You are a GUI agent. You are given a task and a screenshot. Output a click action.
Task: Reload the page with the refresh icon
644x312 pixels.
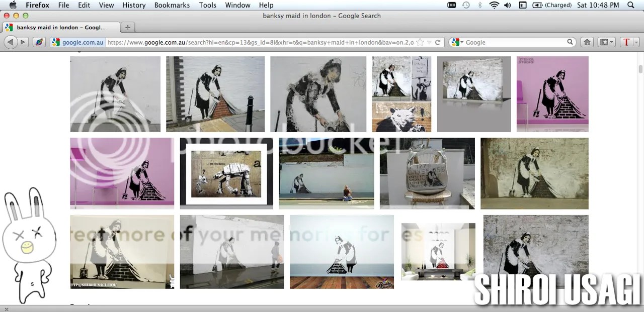(438, 42)
